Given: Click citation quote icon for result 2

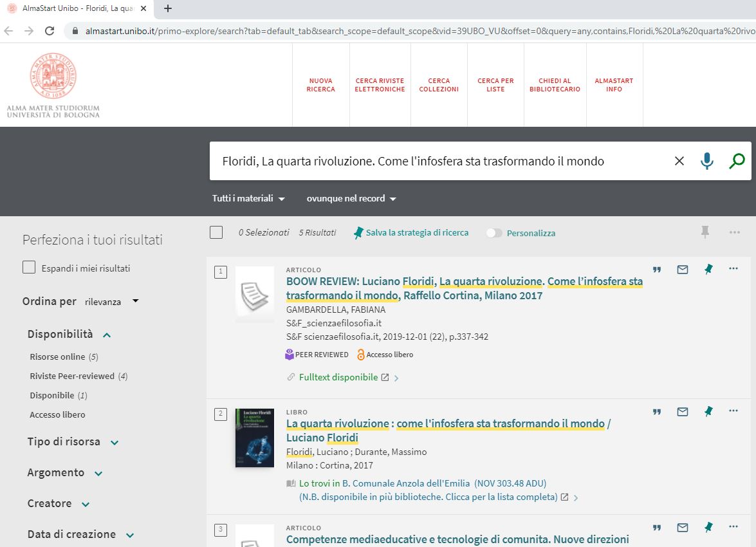Looking at the screenshot, I should coord(657,411).
